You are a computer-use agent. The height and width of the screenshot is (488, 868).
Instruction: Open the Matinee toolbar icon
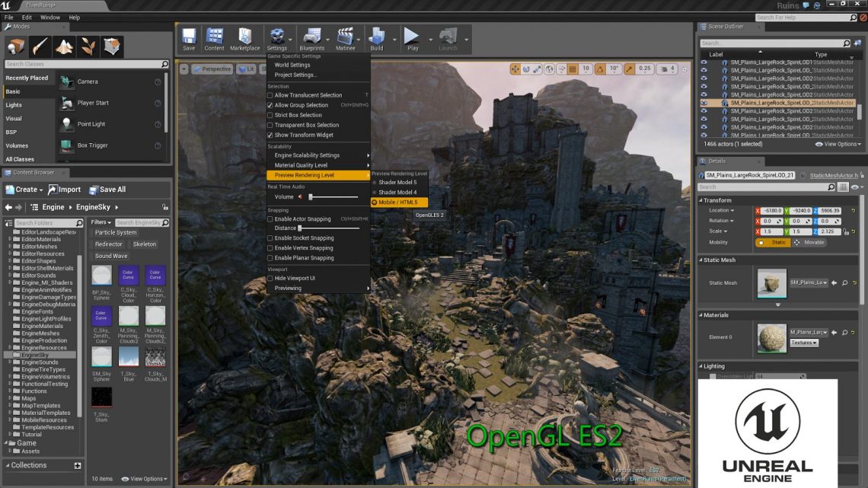click(x=346, y=39)
